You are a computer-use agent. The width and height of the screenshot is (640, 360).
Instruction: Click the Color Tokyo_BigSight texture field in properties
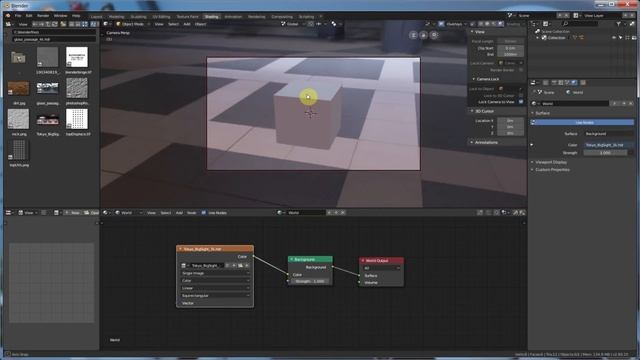tap(609, 145)
